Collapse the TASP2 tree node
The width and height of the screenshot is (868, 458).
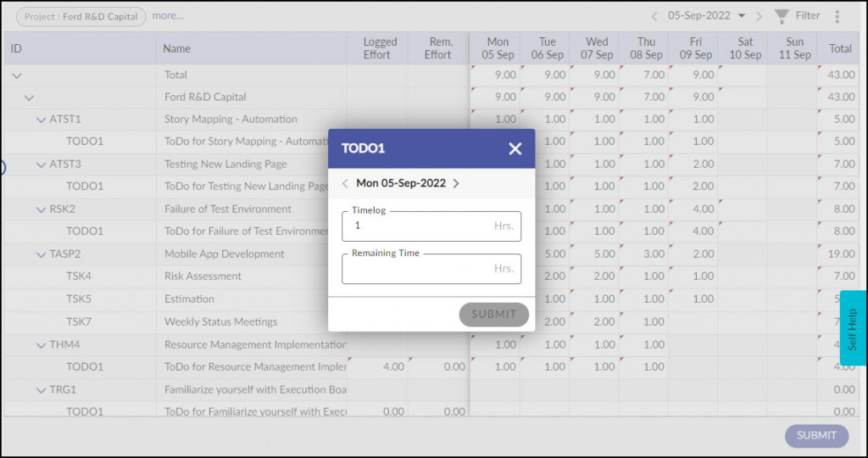click(41, 254)
